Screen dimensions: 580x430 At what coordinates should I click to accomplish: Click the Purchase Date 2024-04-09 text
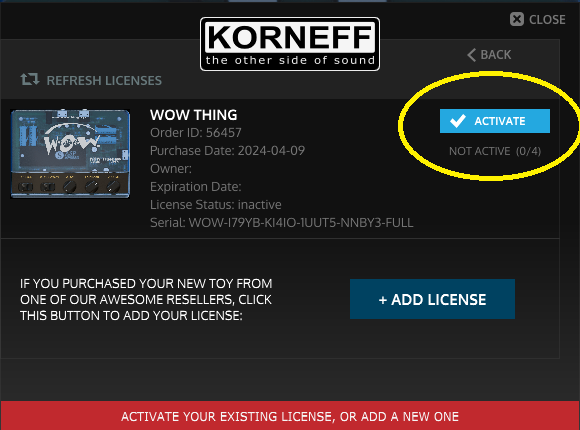pos(227,151)
